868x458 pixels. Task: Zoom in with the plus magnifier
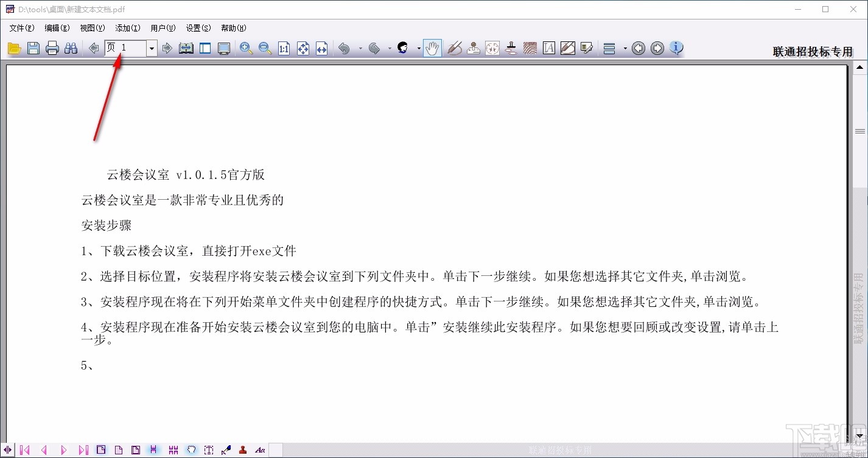(x=246, y=49)
